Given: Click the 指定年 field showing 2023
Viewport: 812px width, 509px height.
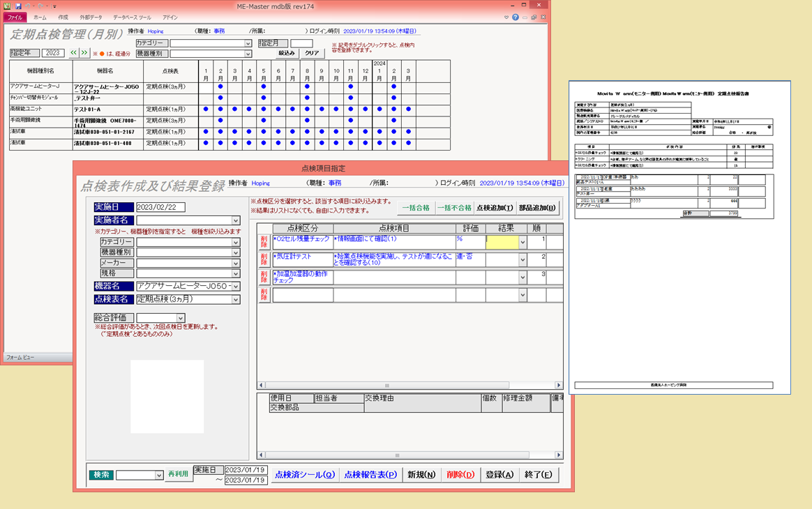Looking at the screenshot, I should click(x=53, y=53).
